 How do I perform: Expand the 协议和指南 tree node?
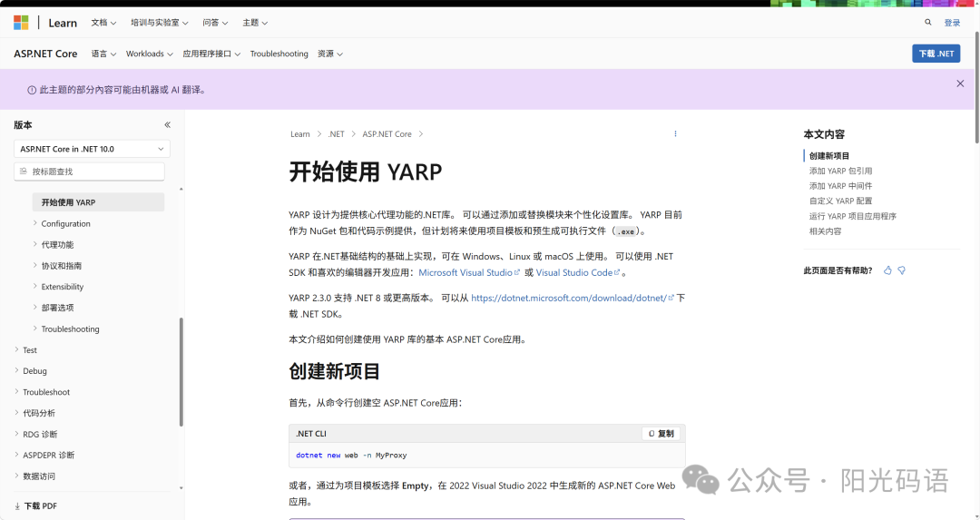pos(35,266)
